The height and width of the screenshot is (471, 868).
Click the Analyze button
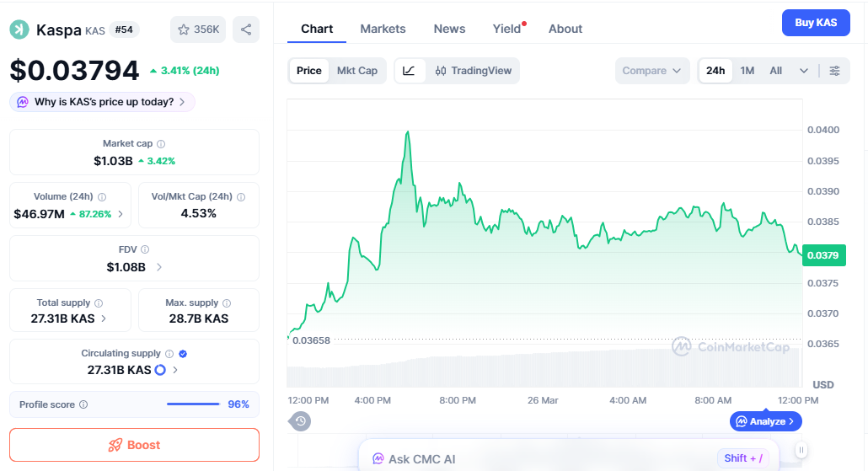765,422
